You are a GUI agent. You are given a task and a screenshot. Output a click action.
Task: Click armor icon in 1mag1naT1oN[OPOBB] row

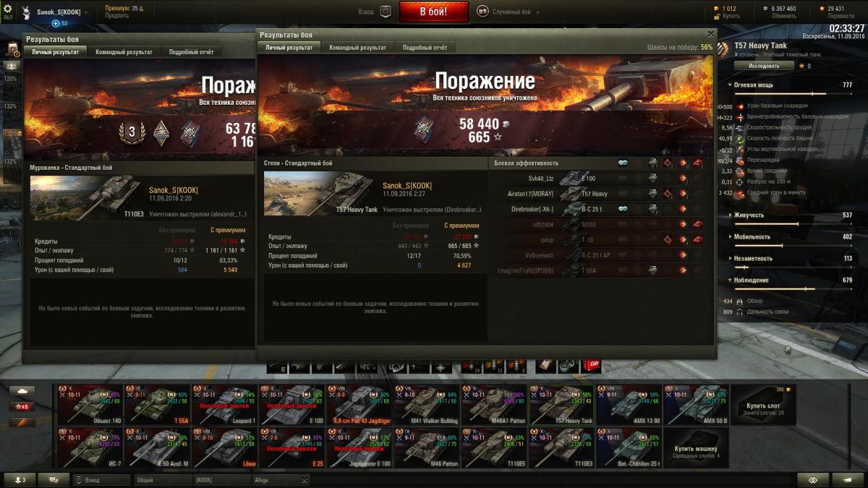[652, 270]
